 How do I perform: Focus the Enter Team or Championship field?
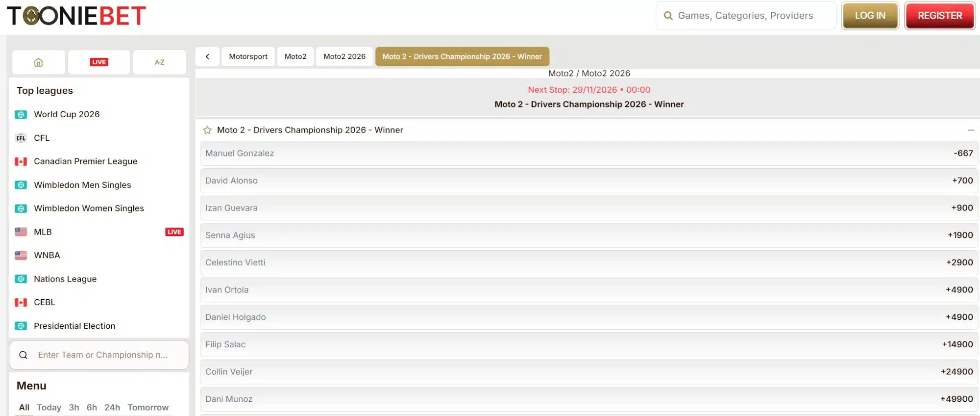[x=99, y=355]
